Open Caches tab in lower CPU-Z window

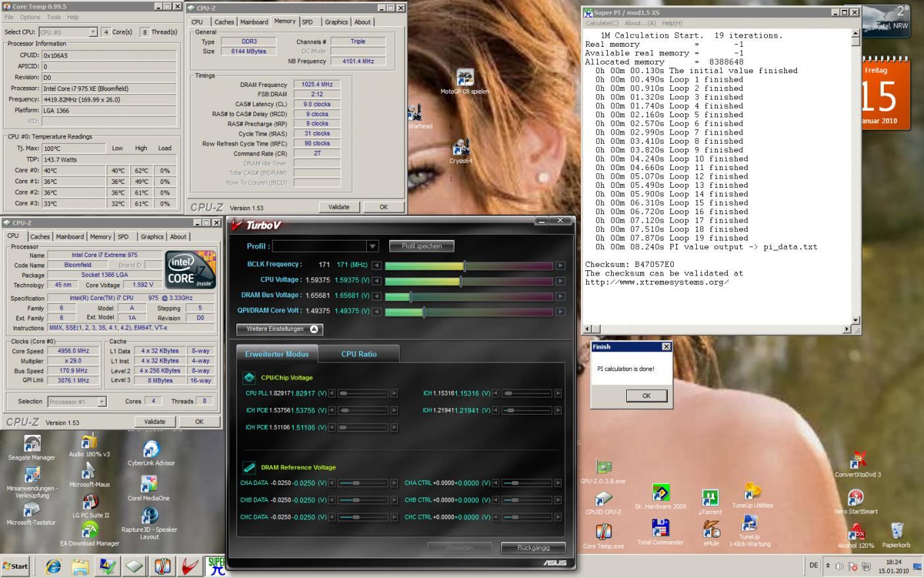[40, 237]
